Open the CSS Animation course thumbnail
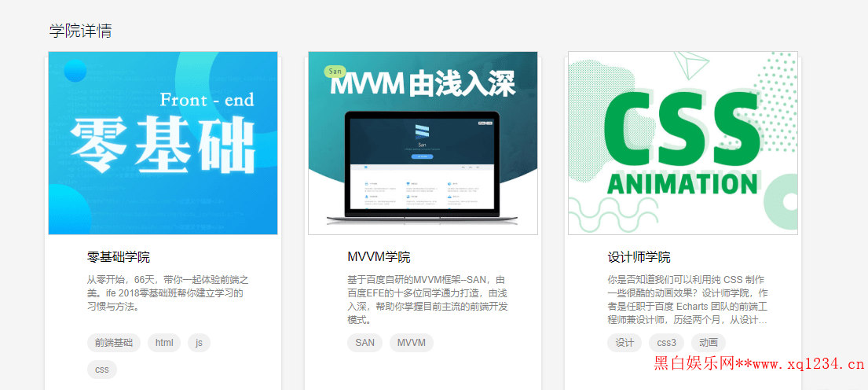Screen dimensions: 868x390 coord(683,143)
